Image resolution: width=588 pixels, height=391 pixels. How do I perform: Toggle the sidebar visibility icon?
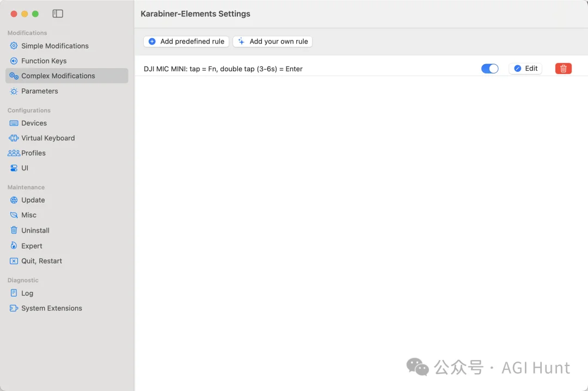tap(58, 14)
